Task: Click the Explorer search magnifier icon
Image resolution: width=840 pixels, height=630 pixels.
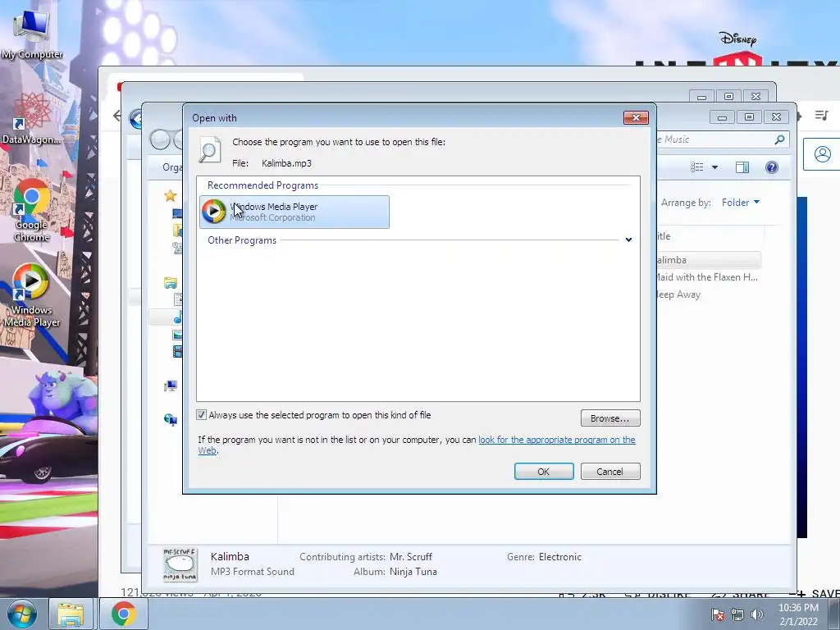Action: coord(779,139)
